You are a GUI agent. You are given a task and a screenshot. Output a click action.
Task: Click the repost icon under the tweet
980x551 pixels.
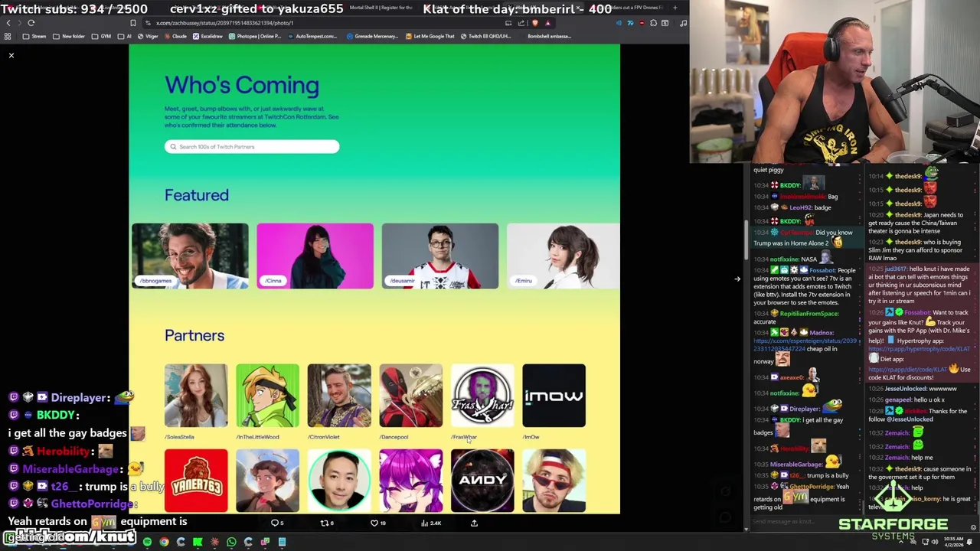(x=324, y=523)
